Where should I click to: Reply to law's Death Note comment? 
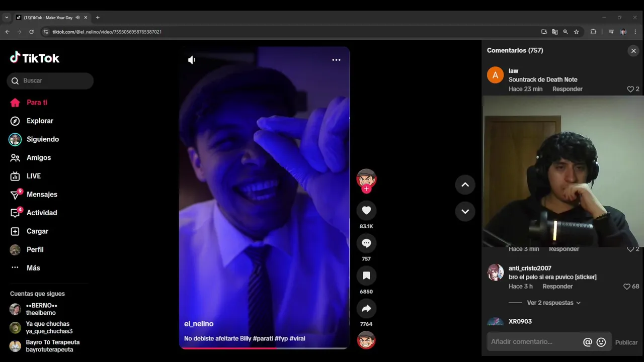click(x=568, y=89)
